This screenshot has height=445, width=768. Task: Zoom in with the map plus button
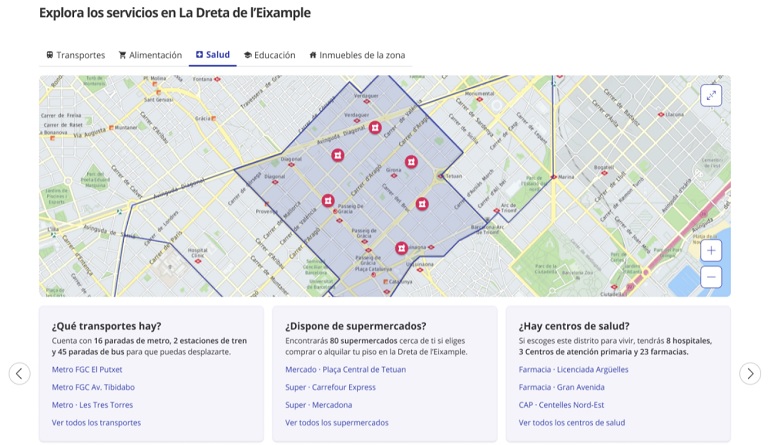(x=711, y=251)
